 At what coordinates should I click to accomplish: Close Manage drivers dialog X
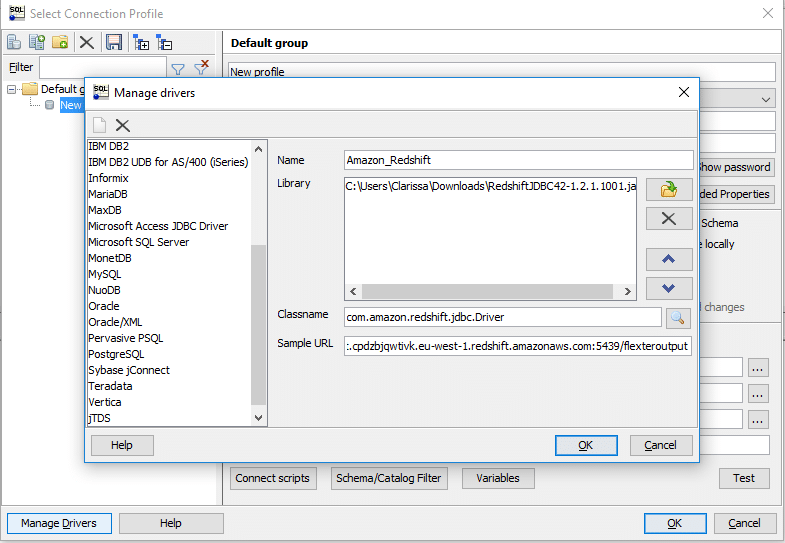684,92
